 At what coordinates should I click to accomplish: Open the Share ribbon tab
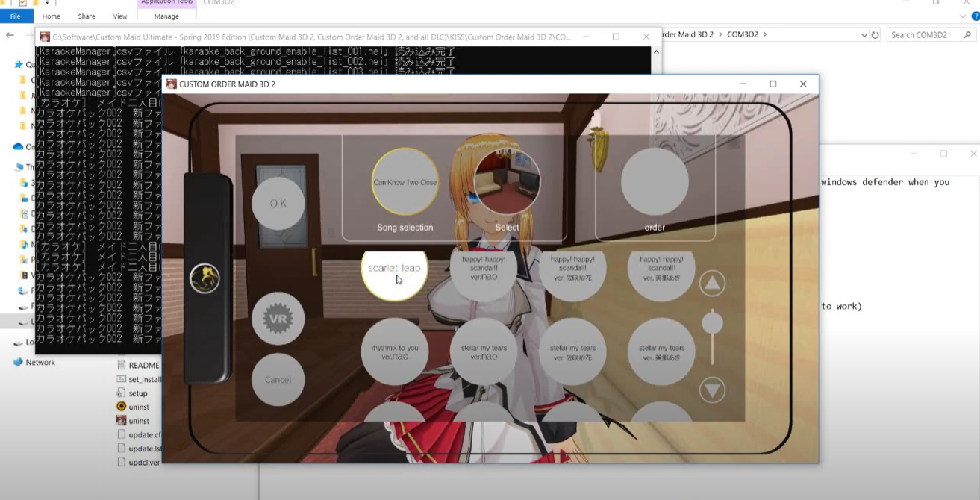coord(87,16)
